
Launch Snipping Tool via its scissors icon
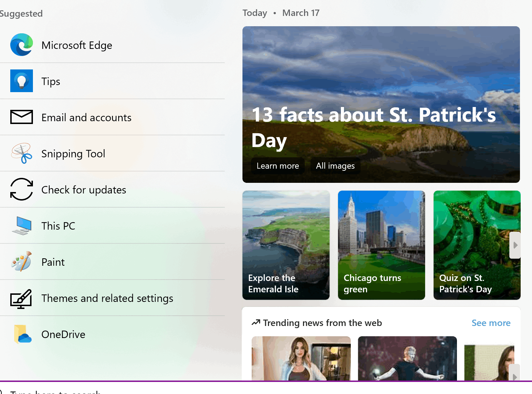[x=22, y=153]
